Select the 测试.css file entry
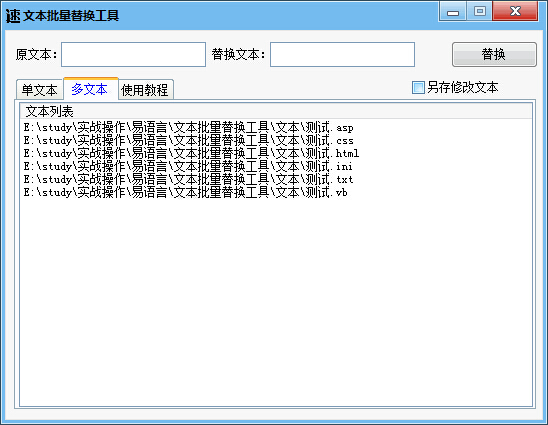Viewport: 548px width, 425px height. 189,141
